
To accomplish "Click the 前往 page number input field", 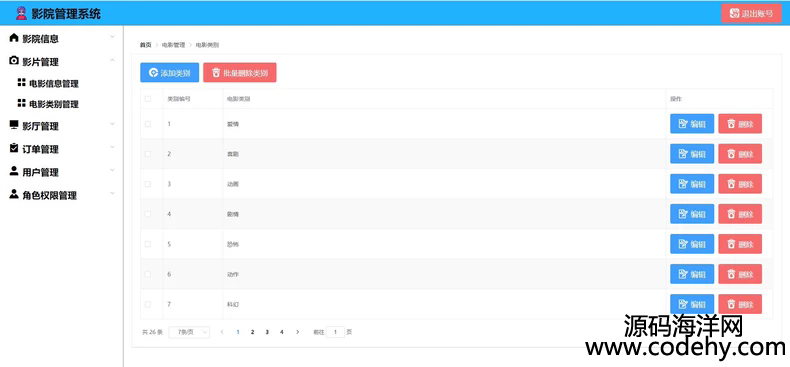I will pyautogui.click(x=336, y=332).
